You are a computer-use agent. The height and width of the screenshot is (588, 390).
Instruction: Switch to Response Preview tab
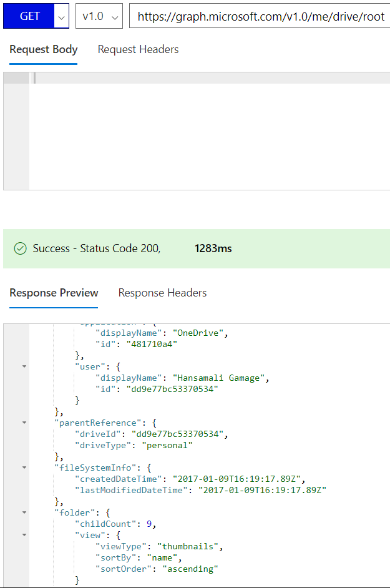tap(54, 293)
